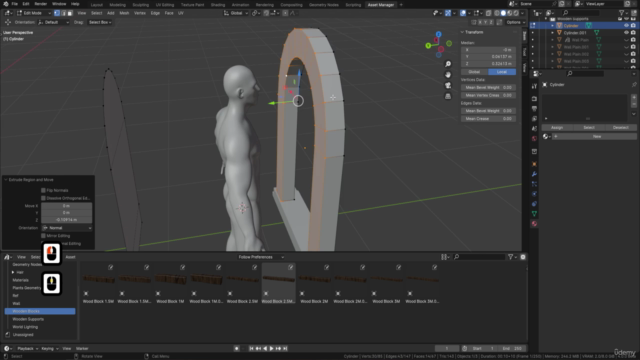Open the Follow Preferences dropdown

point(261,257)
